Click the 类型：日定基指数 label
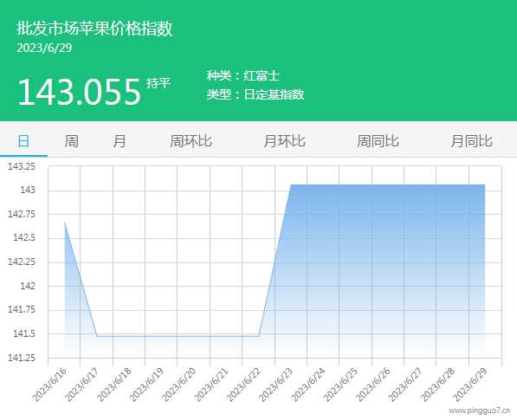517x420 pixels. pos(255,94)
